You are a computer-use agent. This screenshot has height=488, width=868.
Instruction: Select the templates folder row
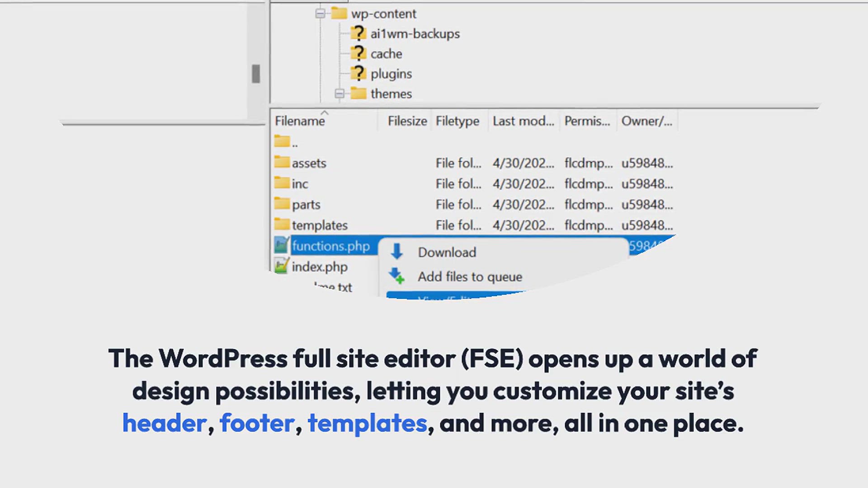(474, 225)
